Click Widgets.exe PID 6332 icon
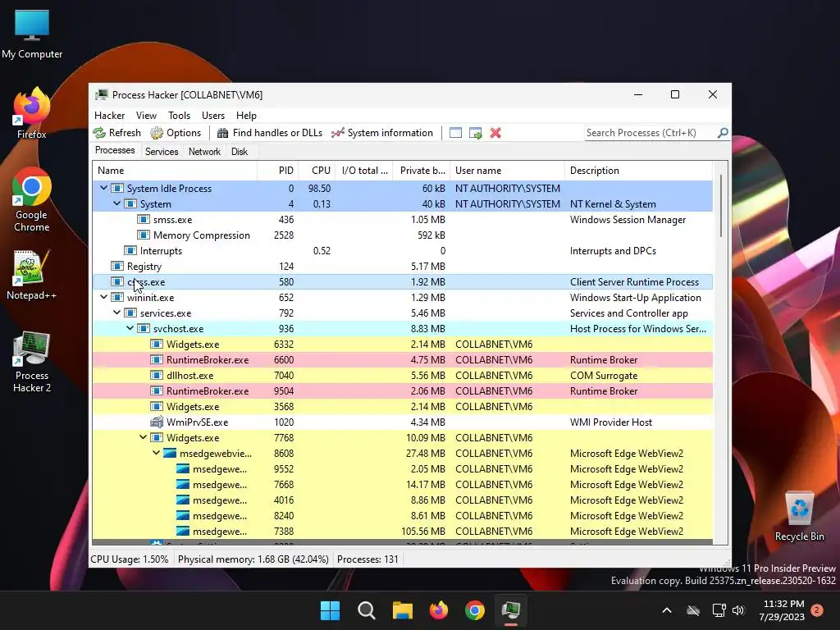 (157, 344)
